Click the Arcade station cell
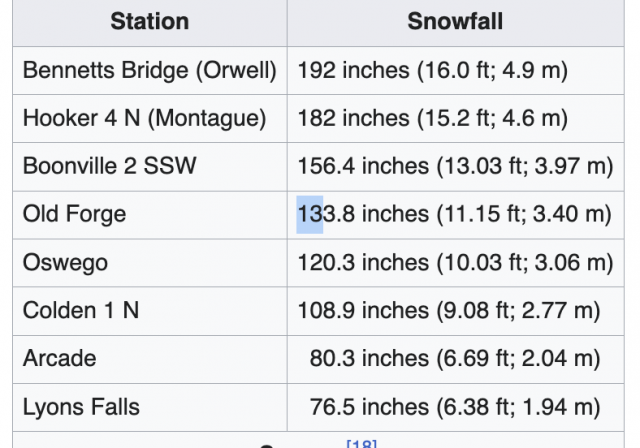This screenshot has height=448, width=640. point(58,359)
